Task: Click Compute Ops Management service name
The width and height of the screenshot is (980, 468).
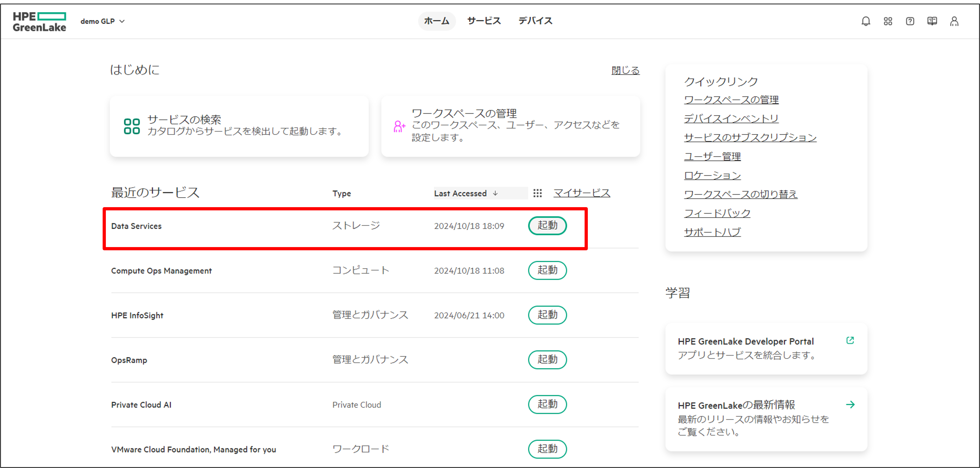Action: coord(161,271)
